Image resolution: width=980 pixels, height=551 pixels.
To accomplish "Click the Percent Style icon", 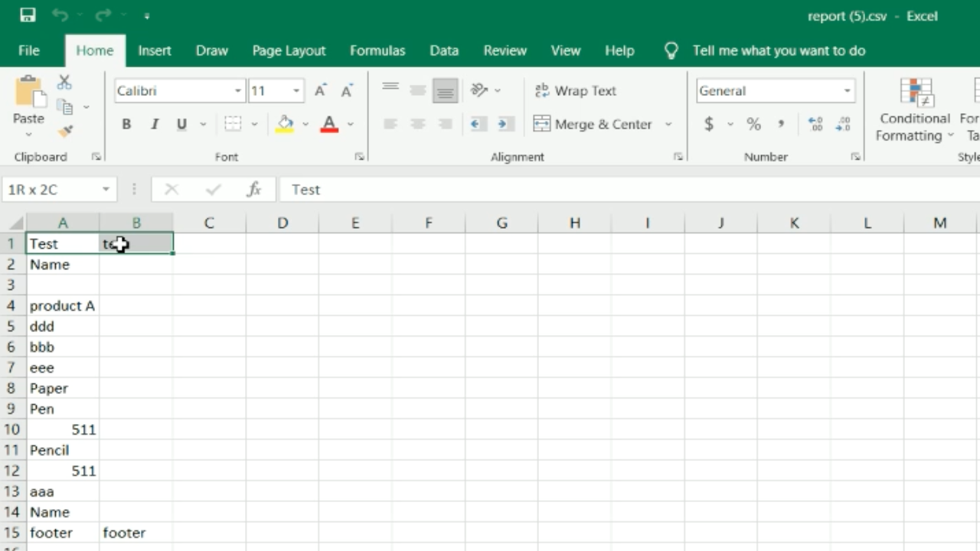I will coord(753,124).
